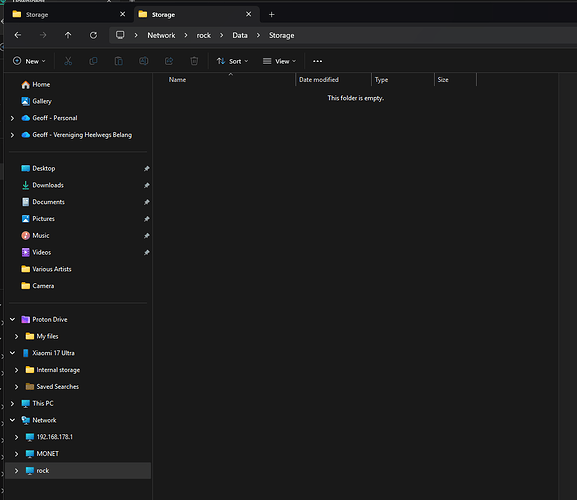The height and width of the screenshot is (500, 577).
Task: Click the Copy icon in toolbar
Action: pos(93,61)
